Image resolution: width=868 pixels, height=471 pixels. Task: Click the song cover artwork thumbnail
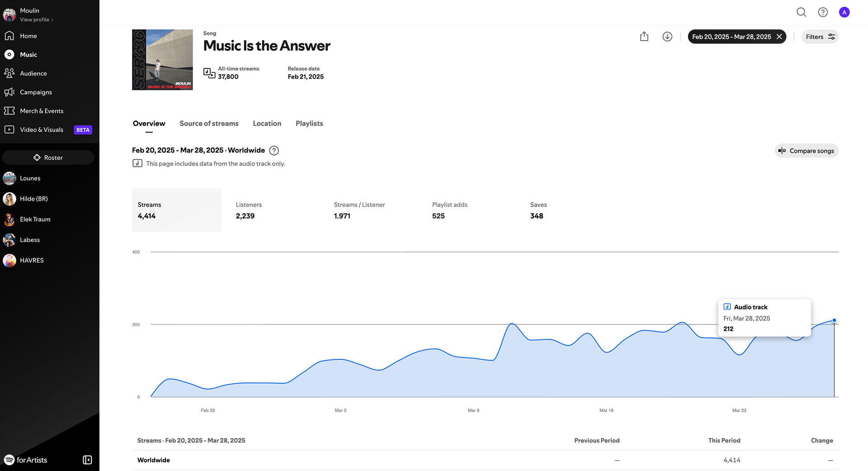click(162, 60)
